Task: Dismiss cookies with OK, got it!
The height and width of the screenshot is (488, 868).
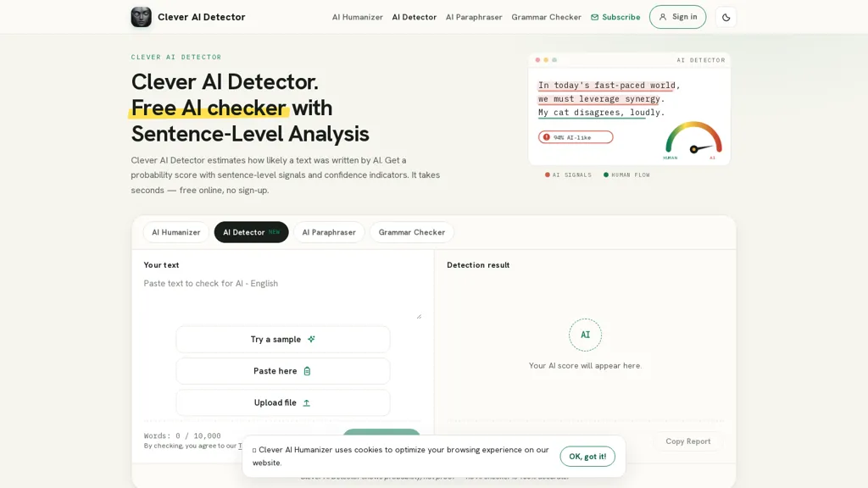Action: pos(587,457)
